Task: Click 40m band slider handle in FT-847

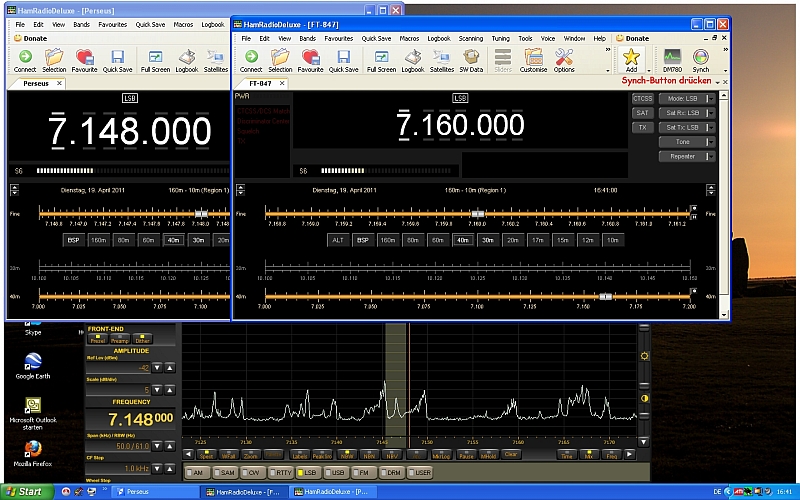Action: coord(605,296)
